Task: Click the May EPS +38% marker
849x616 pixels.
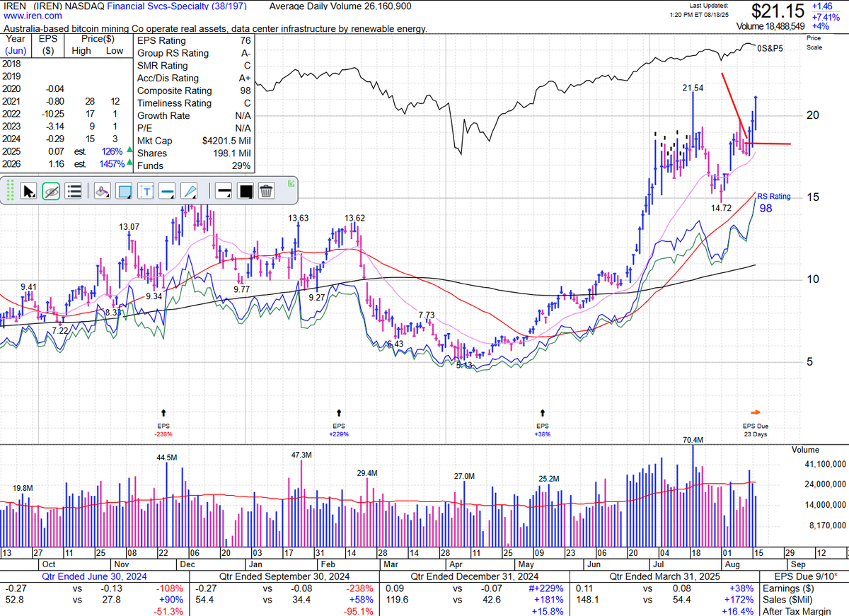Action: click(x=543, y=434)
